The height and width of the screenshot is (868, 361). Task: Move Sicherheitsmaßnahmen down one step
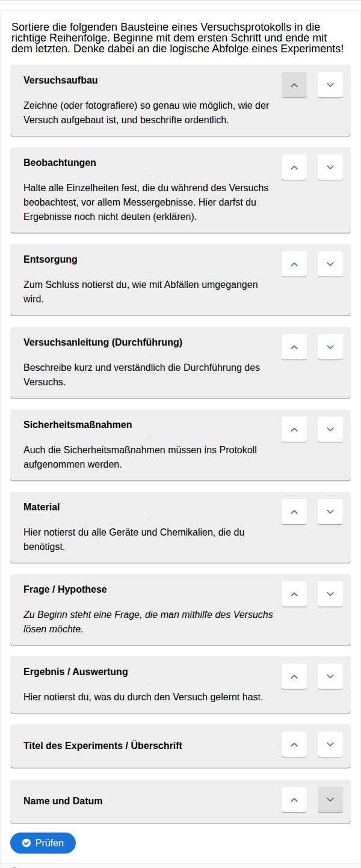pos(330,429)
